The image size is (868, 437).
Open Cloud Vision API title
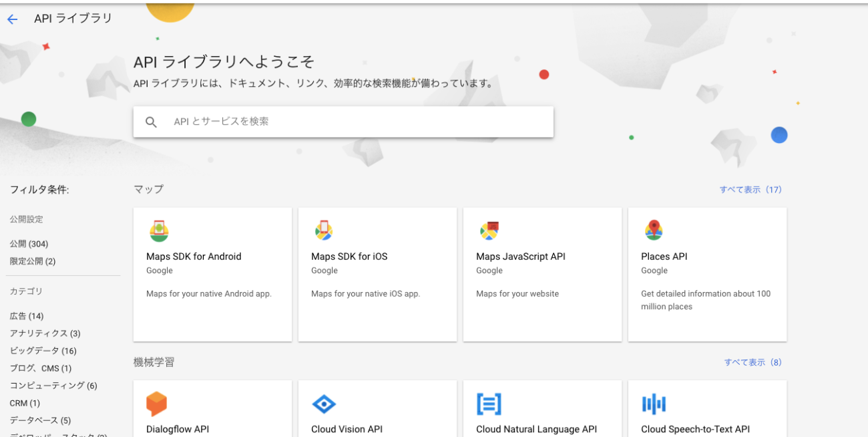click(347, 430)
